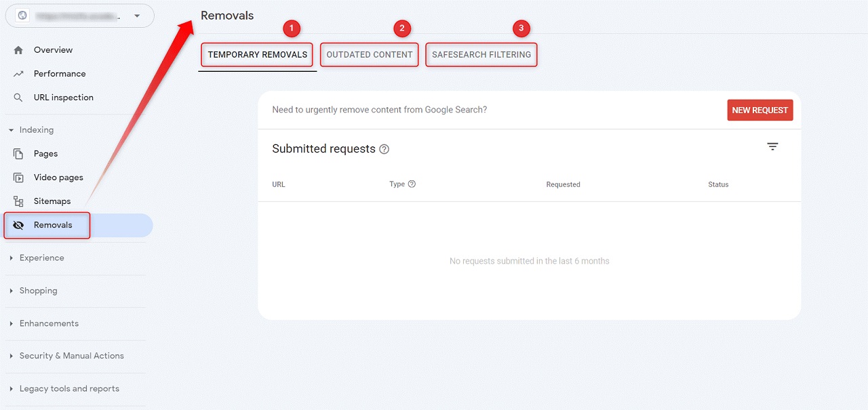Expand Security & Manual Actions section
The width and height of the screenshot is (868, 410).
11,356
